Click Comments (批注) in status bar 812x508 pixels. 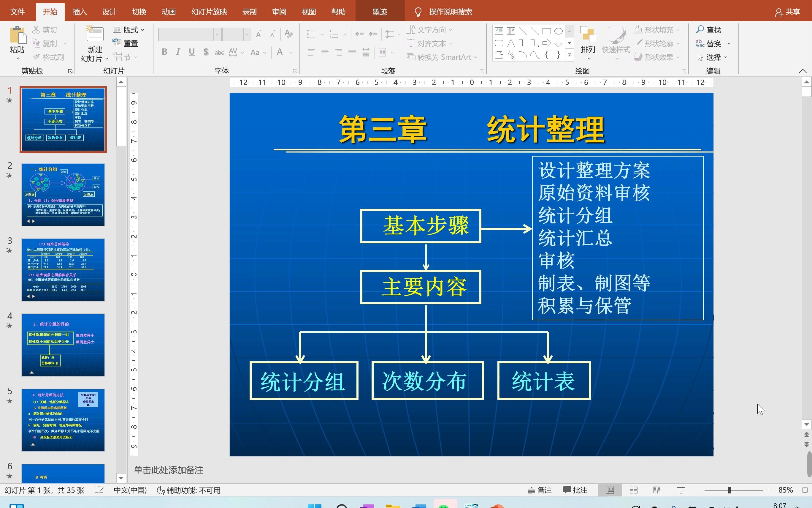(x=575, y=490)
